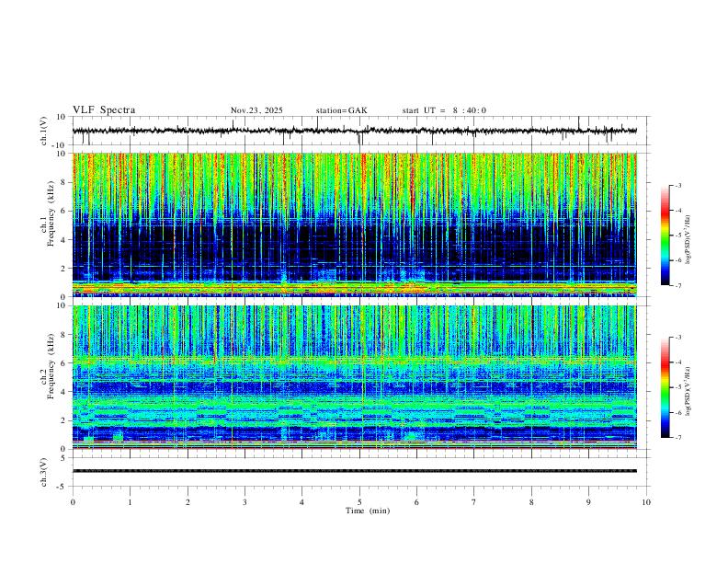The height and width of the screenshot is (563, 728).
Task: Click time axis tick label "1"
Action: coord(131,502)
